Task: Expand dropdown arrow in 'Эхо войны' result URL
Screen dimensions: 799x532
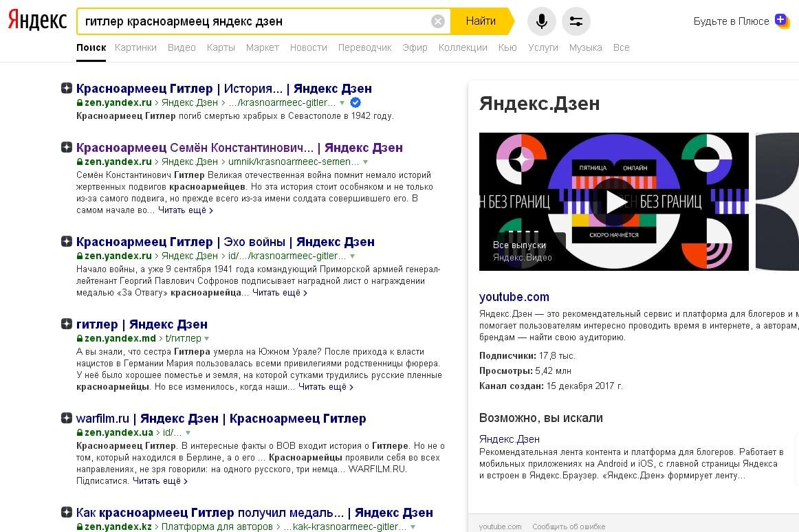Action: pos(352,256)
